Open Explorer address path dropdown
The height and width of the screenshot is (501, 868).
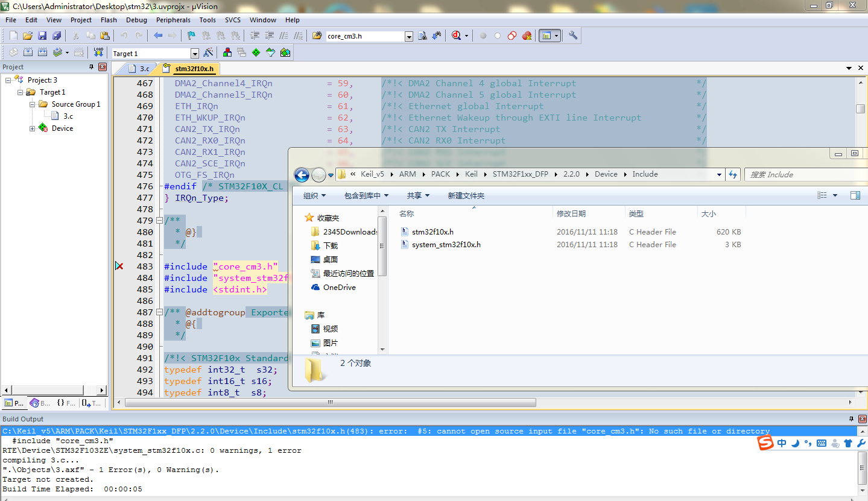pyautogui.click(x=719, y=174)
